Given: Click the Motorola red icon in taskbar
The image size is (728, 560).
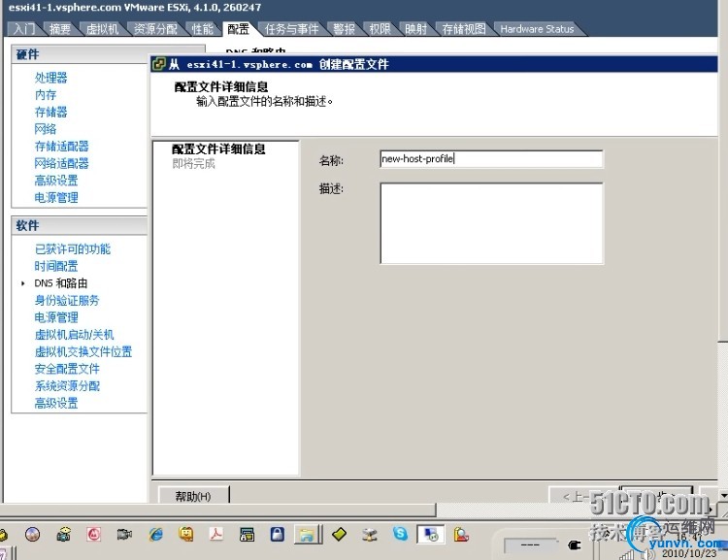Looking at the screenshot, I should click(94, 535).
